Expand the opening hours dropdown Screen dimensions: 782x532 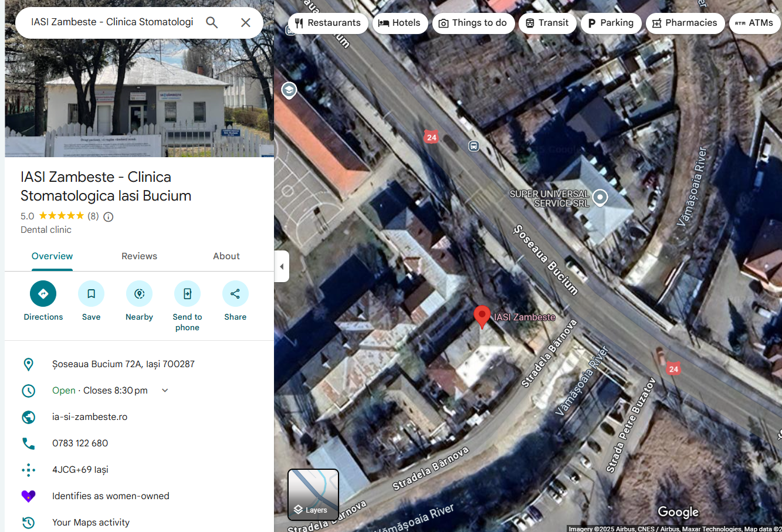tap(165, 391)
